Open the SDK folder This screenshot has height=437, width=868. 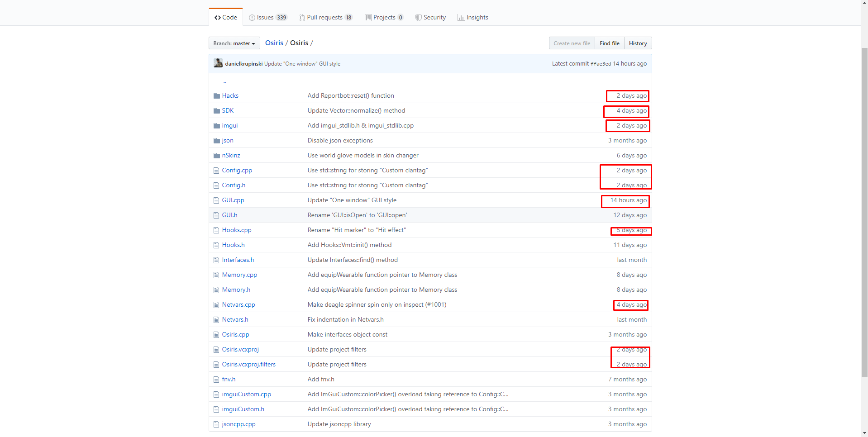[228, 110]
